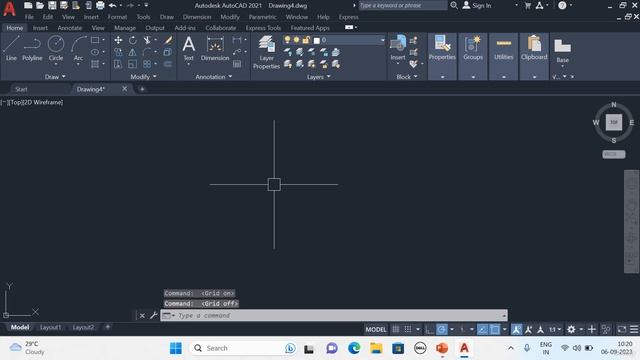The height and width of the screenshot is (360, 640).
Task: Activate the Rotate tool
Action: pos(133,40)
